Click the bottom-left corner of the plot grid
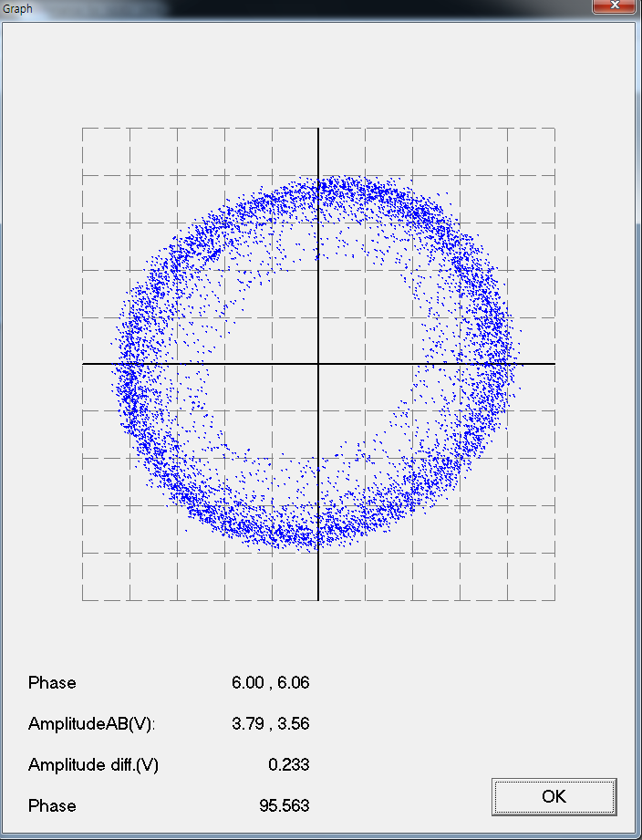This screenshot has height=840, width=642. point(83,600)
